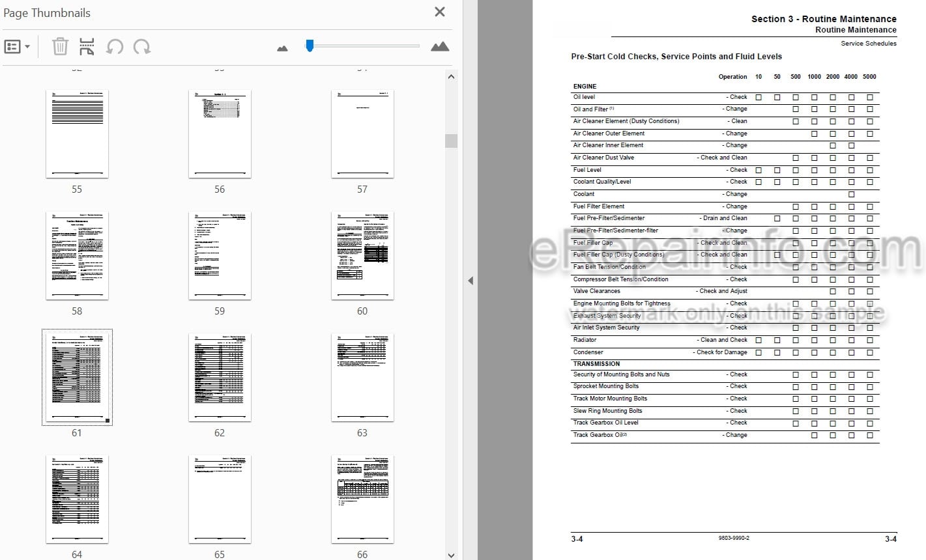Click 'Sprocket Mounting Bolts' row text

(x=605, y=386)
